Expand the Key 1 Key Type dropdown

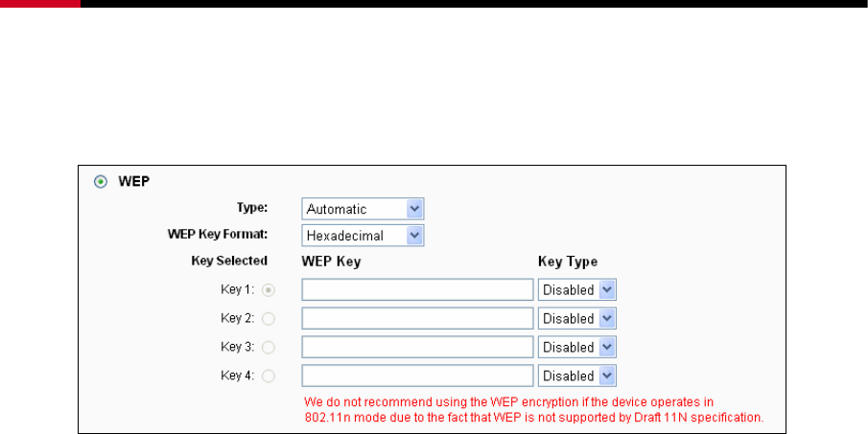tap(577, 289)
